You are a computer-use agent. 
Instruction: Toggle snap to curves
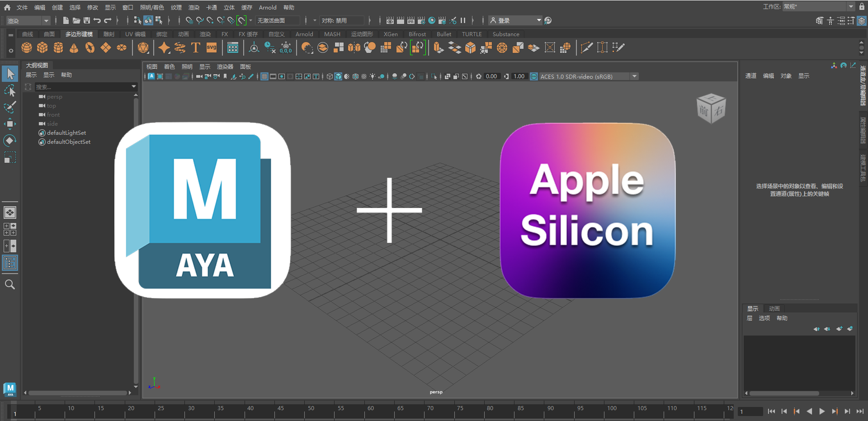coord(200,20)
